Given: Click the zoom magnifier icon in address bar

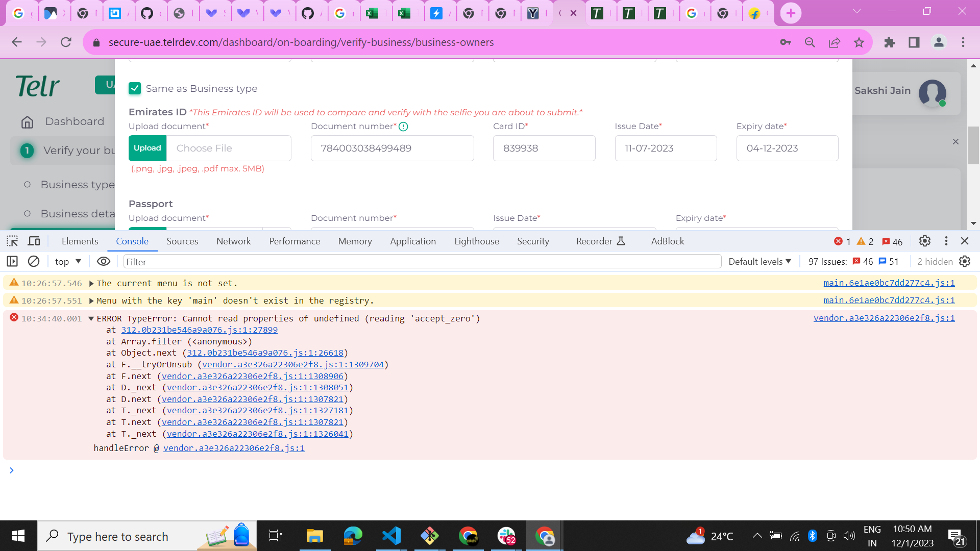Looking at the screenshot, I should pyautogui.click(x=810, y=42).
